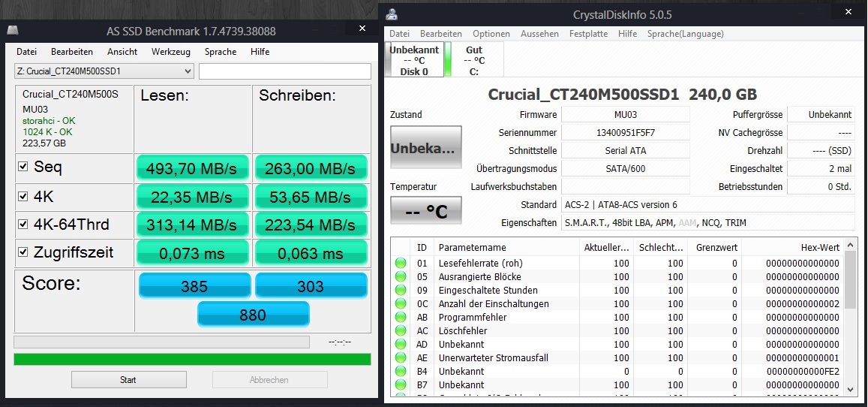Click the Parametername column header
The height and width of the screenshot is (407, 868).
[x=506, y=248]
